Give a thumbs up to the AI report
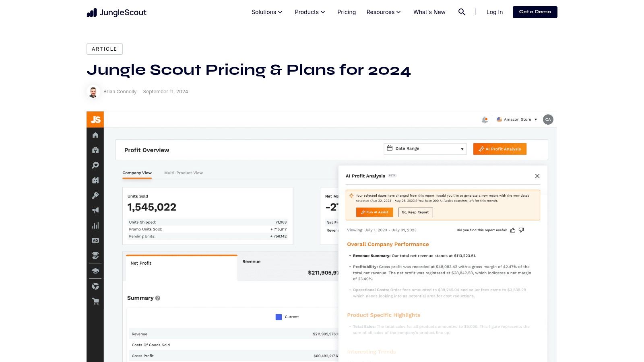Viewport: 644px width, 362px height. [x=513, y=230]
